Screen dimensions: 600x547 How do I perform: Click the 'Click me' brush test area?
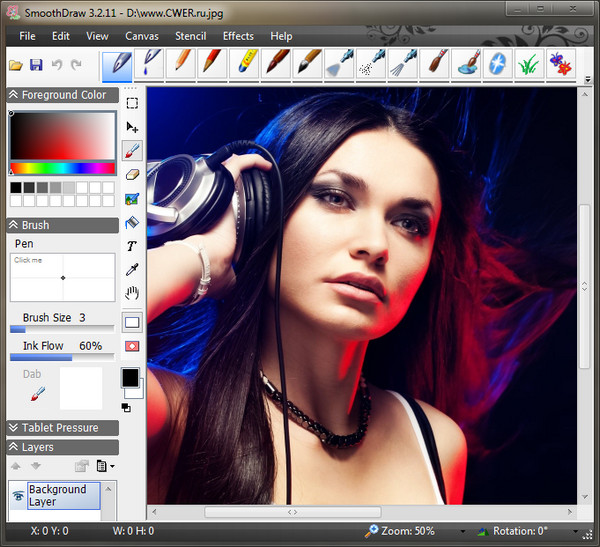point(62,277)
